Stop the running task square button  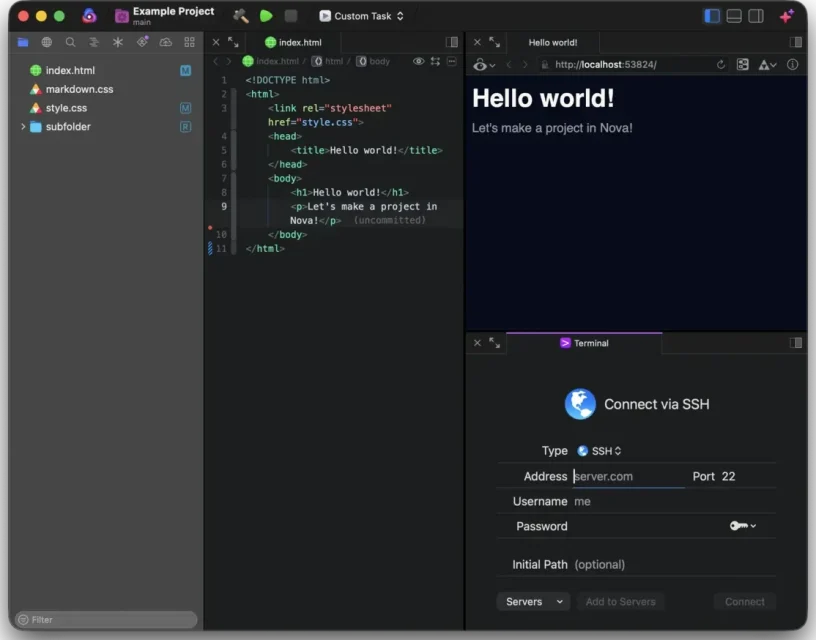[291, 16]
